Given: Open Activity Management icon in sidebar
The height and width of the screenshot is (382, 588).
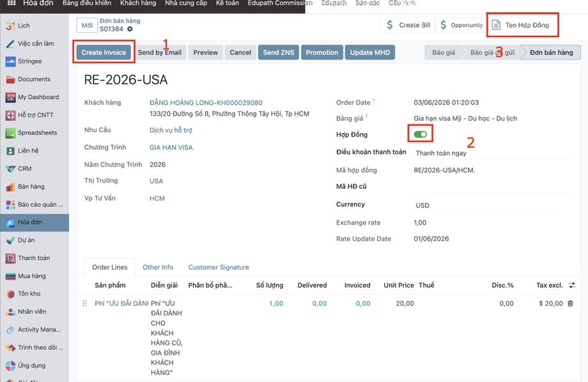Looking at the screenshot, I should [10, 330].
